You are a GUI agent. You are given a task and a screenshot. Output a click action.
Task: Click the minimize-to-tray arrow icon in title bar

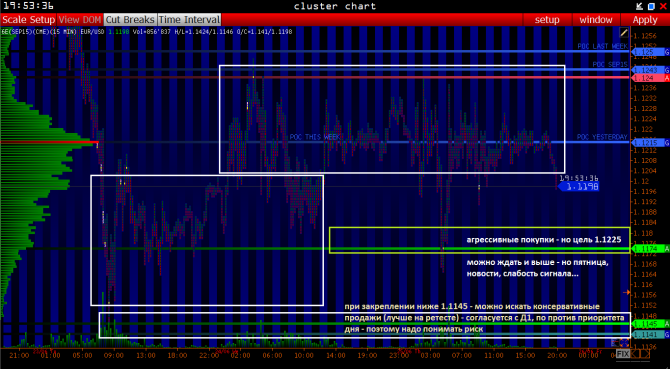[640, 6]
